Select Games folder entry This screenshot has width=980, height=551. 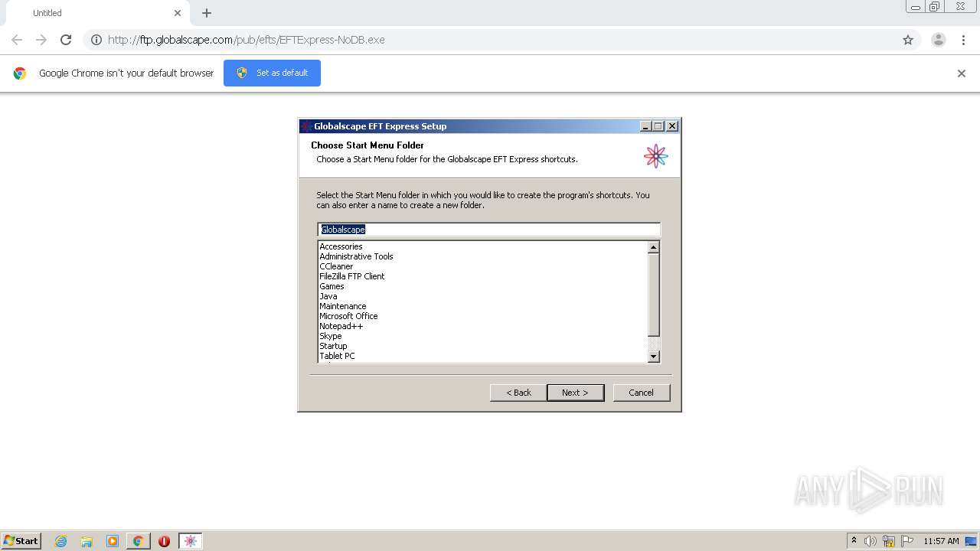332,286
